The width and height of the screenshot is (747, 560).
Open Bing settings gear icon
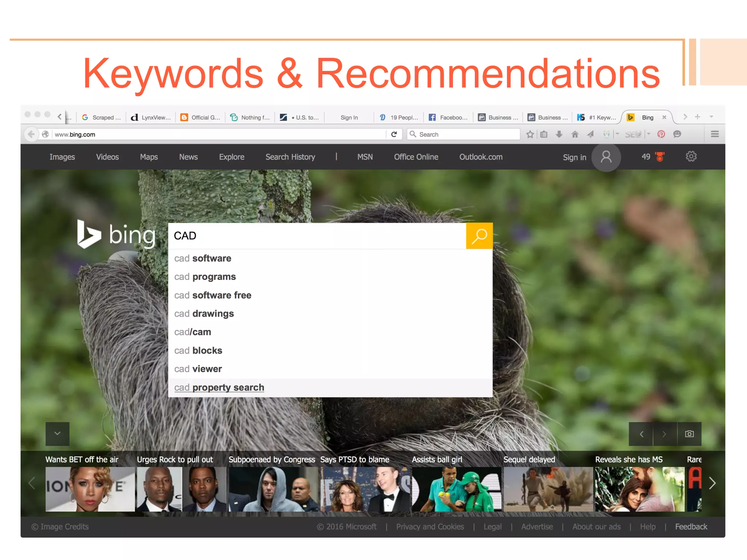(691, 157)
